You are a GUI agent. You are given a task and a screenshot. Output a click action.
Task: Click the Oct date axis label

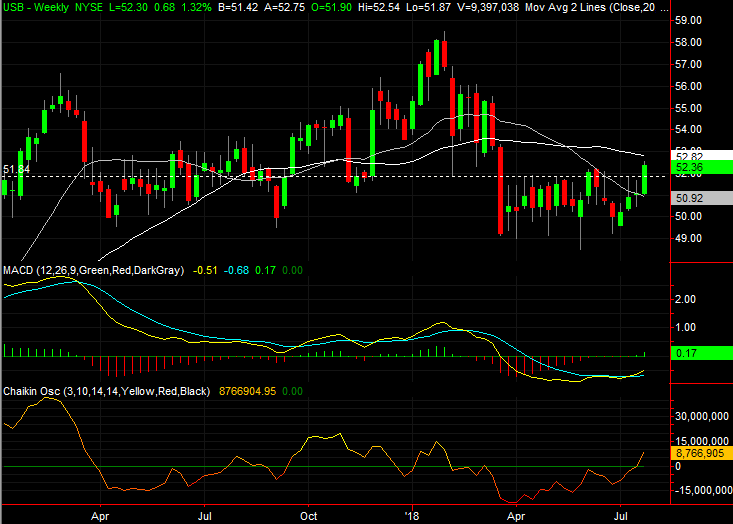(x=309, y=517)
